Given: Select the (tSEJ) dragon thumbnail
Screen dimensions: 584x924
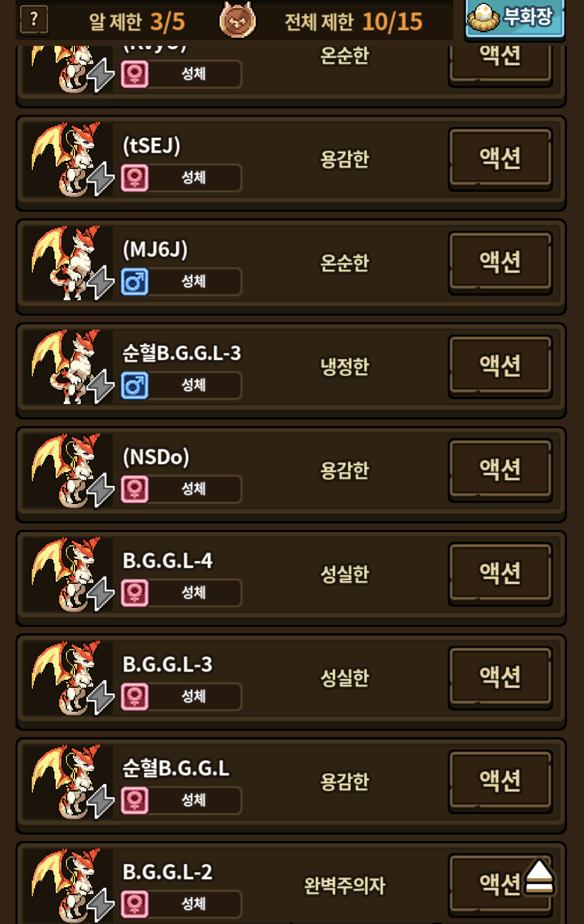Looking at the screenshot, I should pos(67,159).
